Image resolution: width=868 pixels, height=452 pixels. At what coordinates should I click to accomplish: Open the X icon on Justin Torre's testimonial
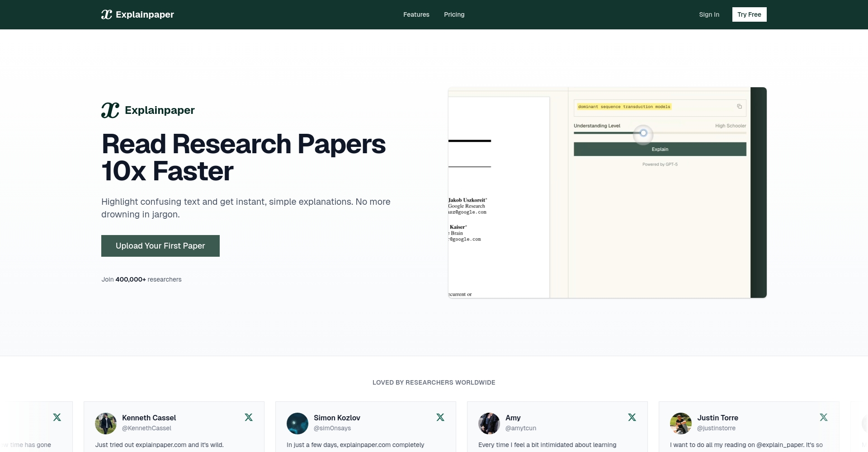[x=824, y=417]
